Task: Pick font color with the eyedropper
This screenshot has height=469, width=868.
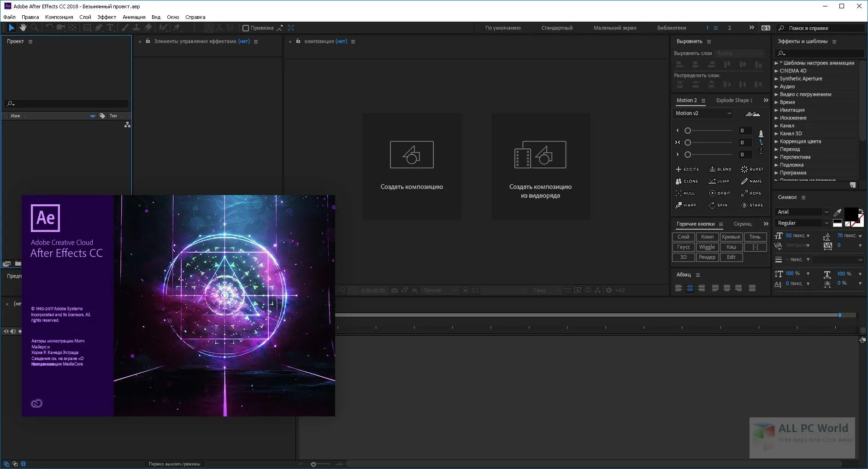Action: (x=838, y=213)
